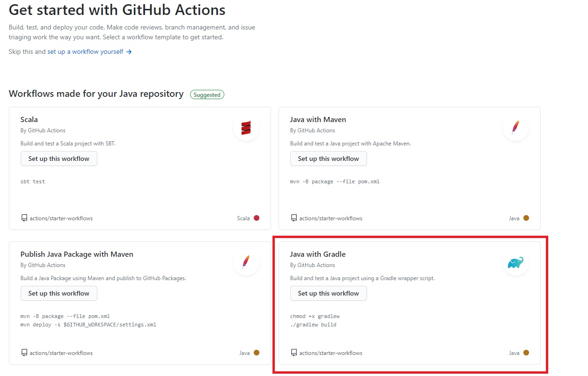Click 'Build and test a Scala project' description

click(68, 144)
